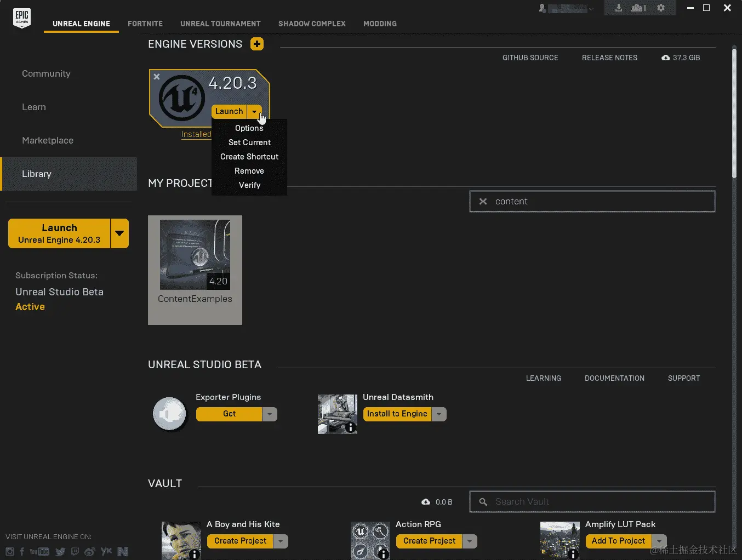Choose Options from the engine menu
This screenshot has width=742, height=560.
coord(249,128)
